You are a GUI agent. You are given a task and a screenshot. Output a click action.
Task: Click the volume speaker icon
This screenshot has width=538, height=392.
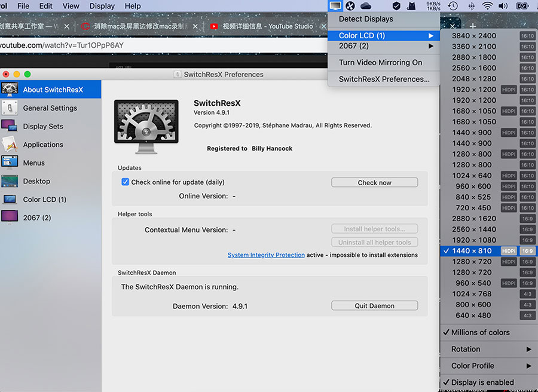(503, 5)
